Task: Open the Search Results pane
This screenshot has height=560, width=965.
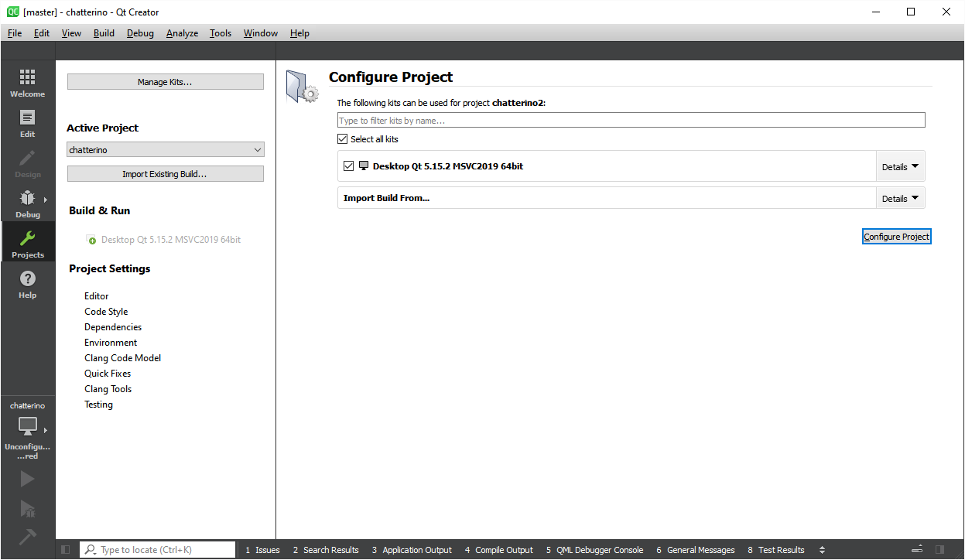Action: coord(326,550)
